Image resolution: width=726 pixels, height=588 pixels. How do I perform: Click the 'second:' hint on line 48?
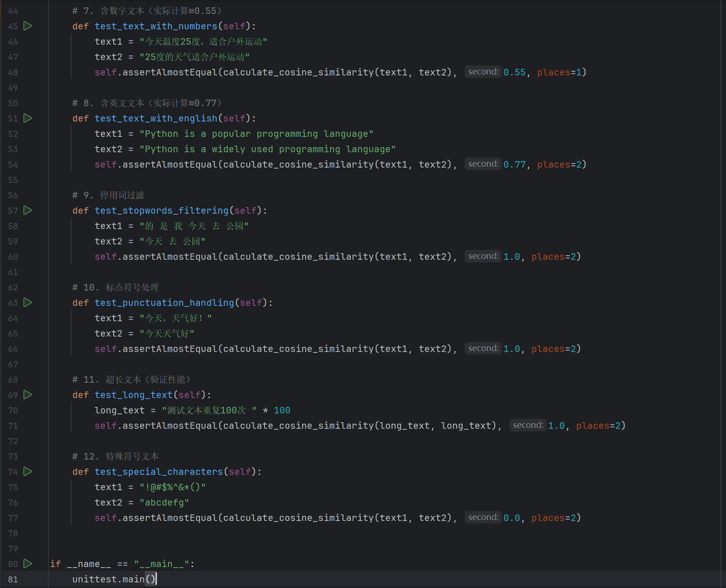[x=483, y=72]
